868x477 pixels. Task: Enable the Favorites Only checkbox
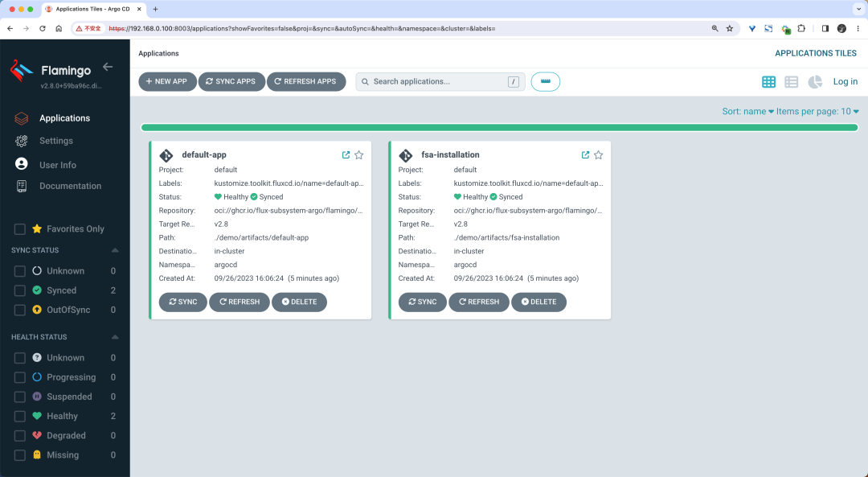(x=20, y=229)
